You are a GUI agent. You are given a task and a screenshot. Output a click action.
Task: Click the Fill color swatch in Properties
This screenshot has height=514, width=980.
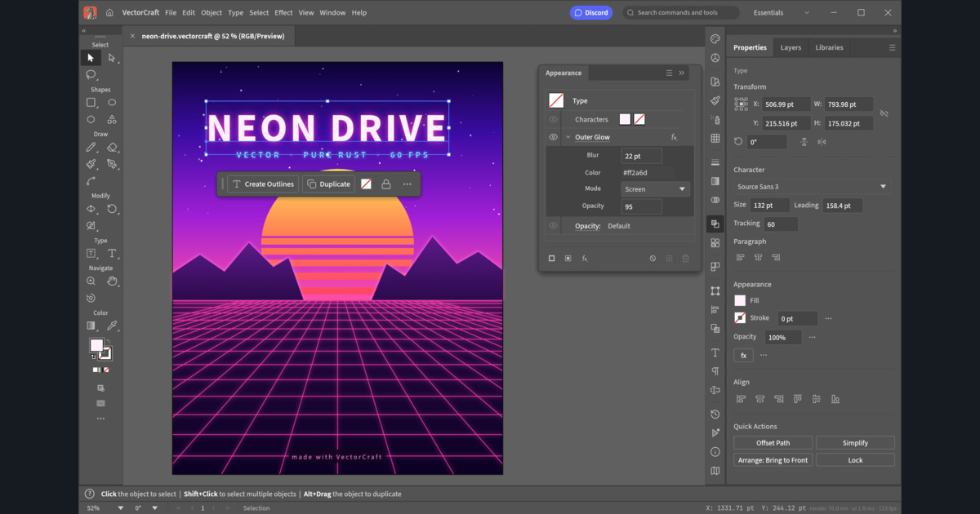point(740,300)
